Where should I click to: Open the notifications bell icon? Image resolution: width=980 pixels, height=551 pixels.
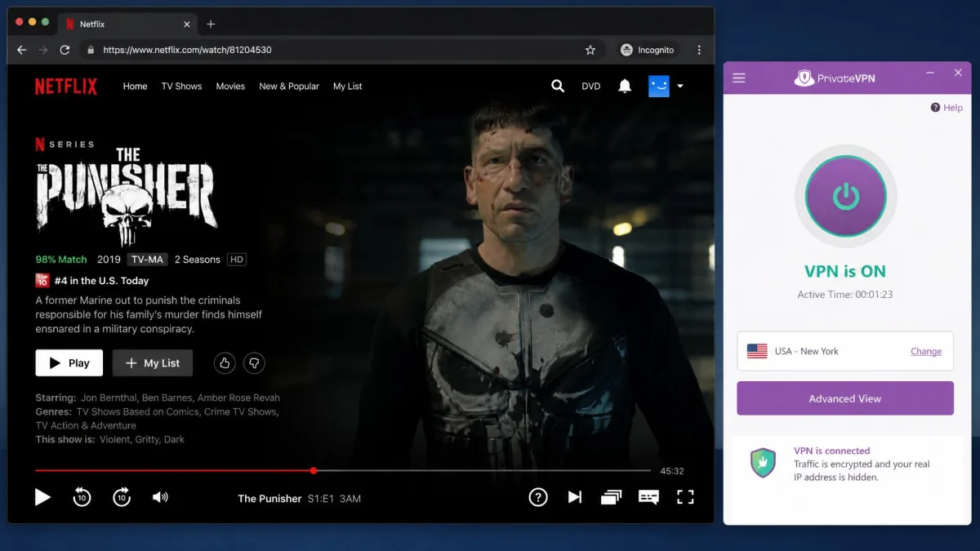click(x=625, y=86)
